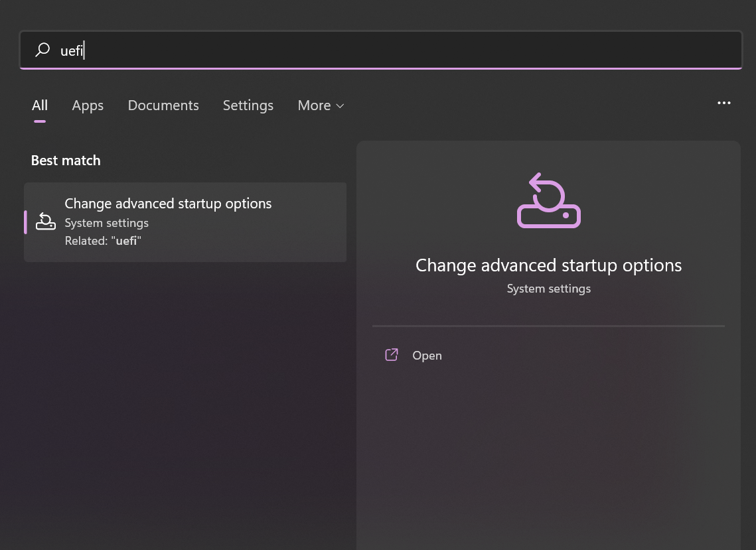
Task: Select the Best match result row
Action: (185, 222)
